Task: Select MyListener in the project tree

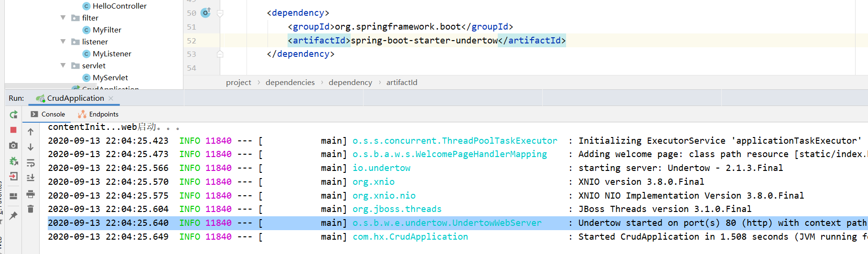Action: click(112, 54)
